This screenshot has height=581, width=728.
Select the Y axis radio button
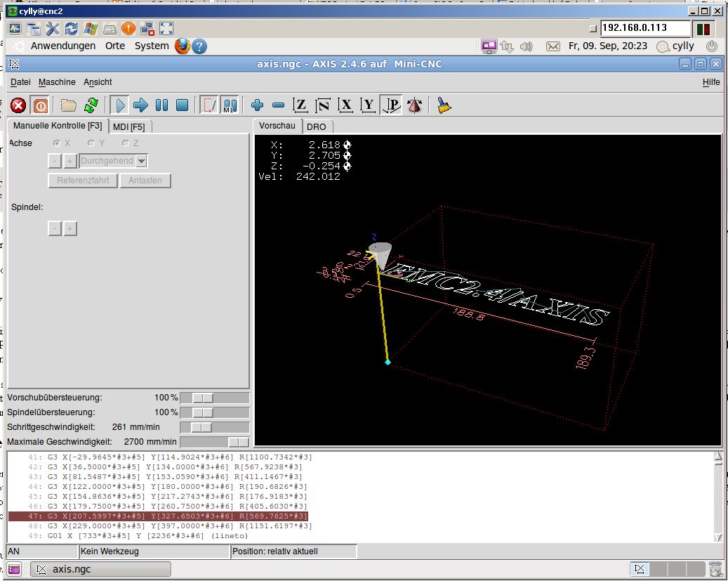coord(95,143)
